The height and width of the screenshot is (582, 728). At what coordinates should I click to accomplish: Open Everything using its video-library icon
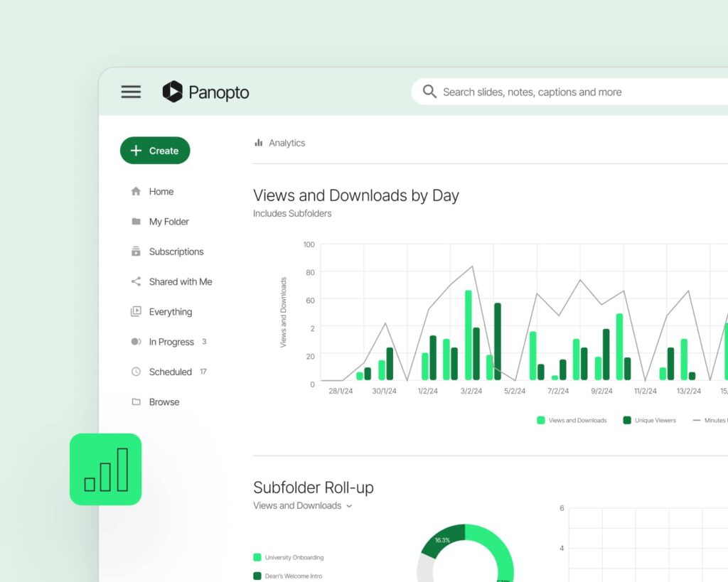tap(135, 311)
